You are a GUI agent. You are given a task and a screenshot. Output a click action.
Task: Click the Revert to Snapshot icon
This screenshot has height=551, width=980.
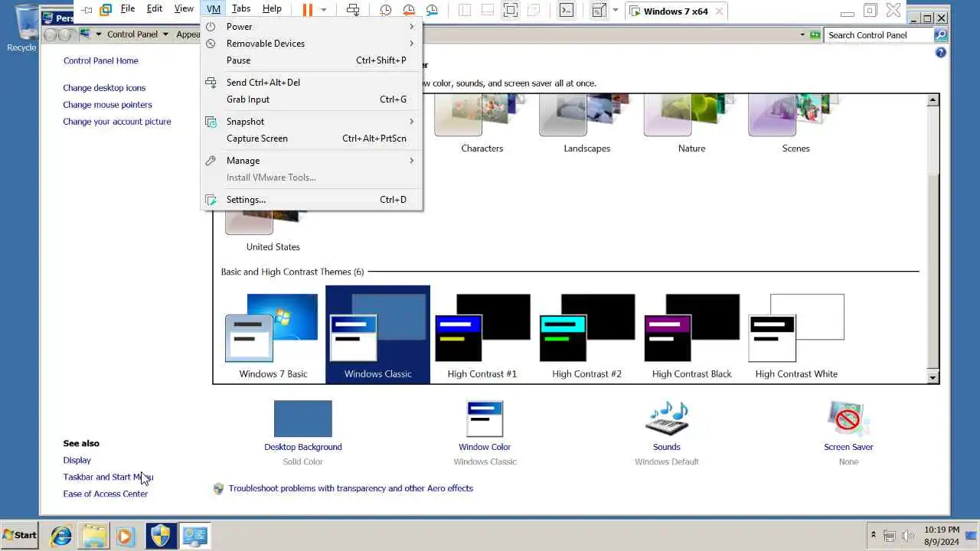[409, 10]
